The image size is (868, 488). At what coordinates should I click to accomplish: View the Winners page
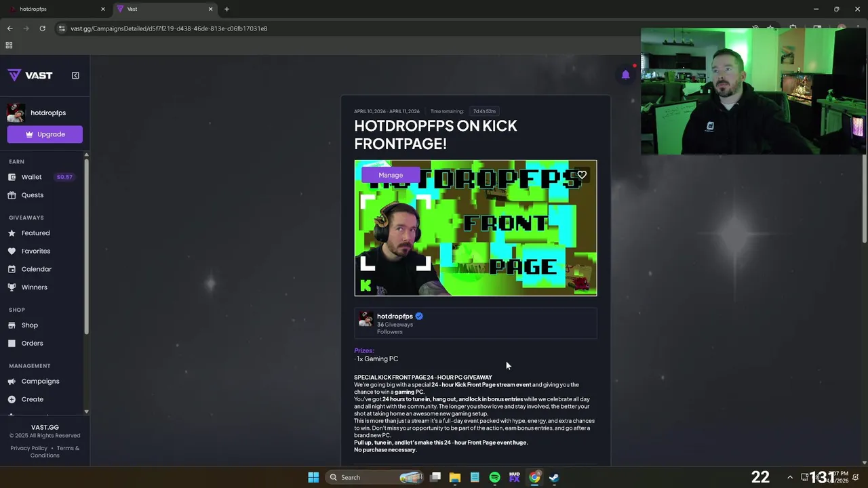coord(34,287)
